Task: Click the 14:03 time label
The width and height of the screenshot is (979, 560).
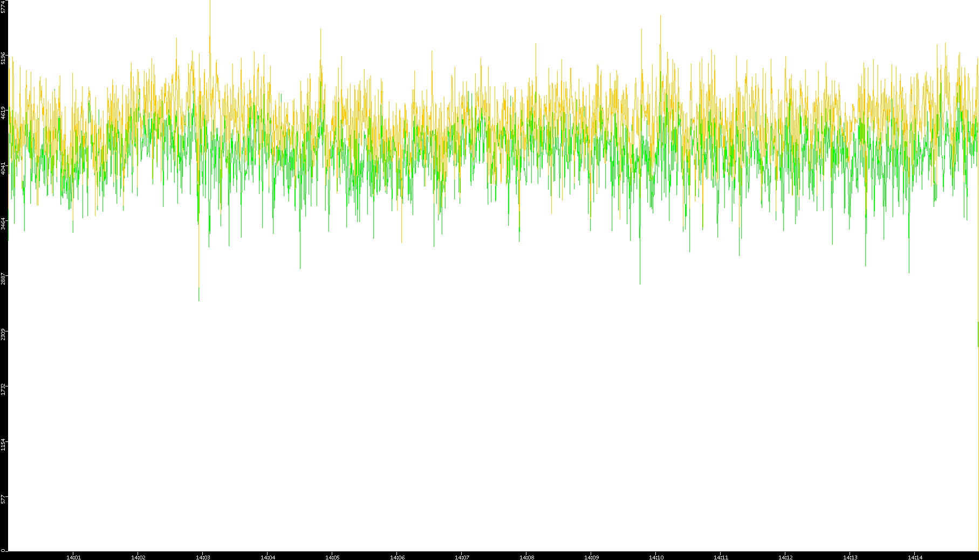Action: pos(203,557)
